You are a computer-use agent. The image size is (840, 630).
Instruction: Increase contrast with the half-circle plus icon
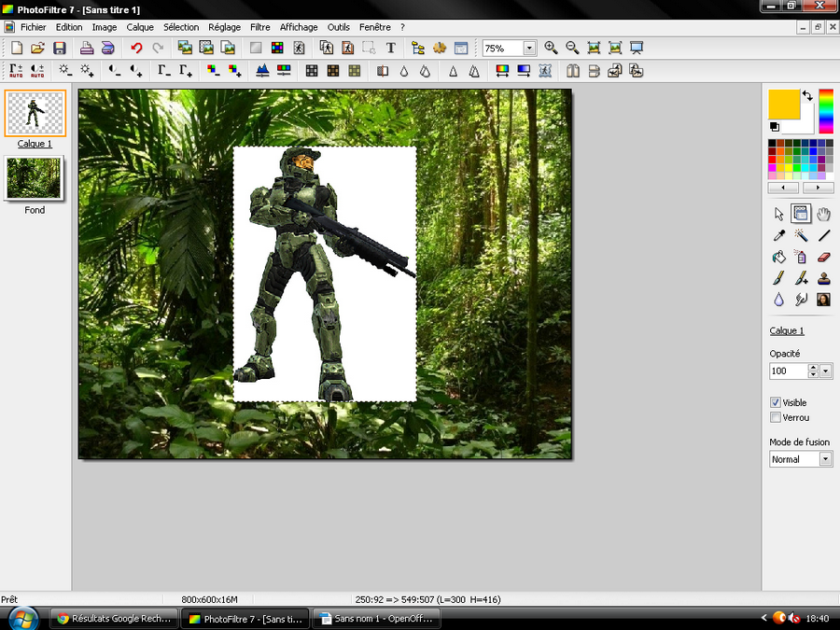point(136,71)
